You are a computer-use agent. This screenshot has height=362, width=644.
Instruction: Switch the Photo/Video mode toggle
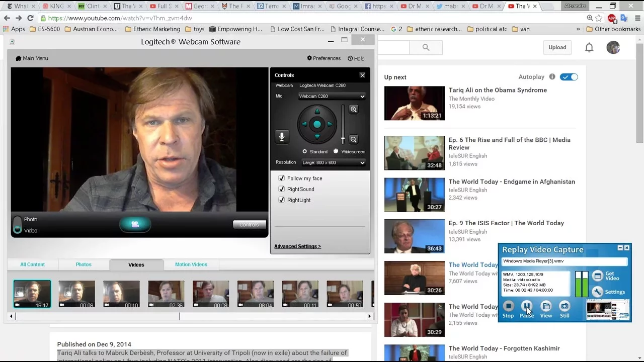[18, 225]
